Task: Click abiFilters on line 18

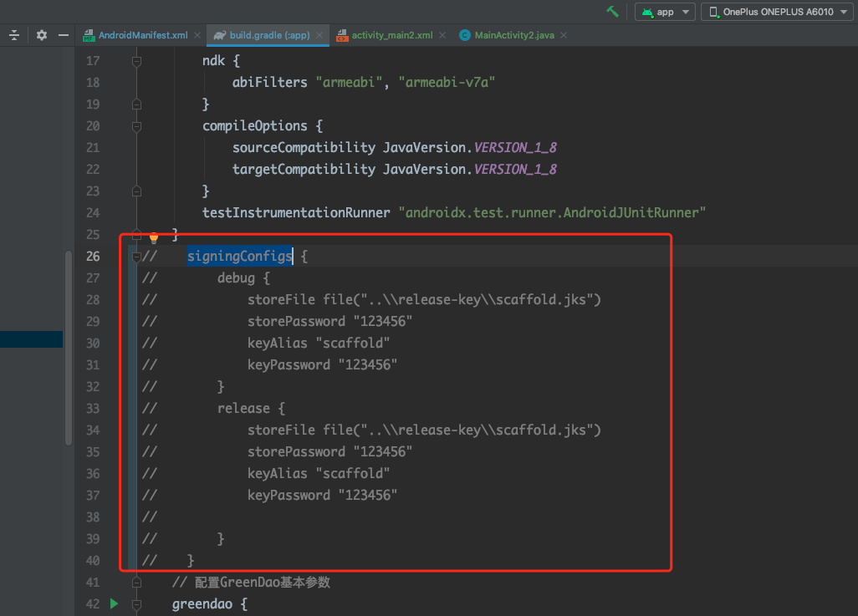Action: pos(270,82)
